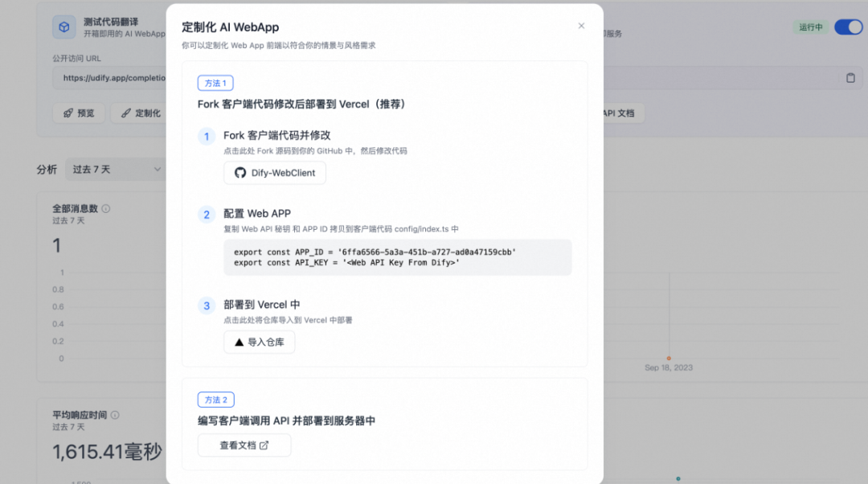The height and width of the screenshot is (484, 868).
Task: Click the API_KEY code line
Action: tap(346, 262)
